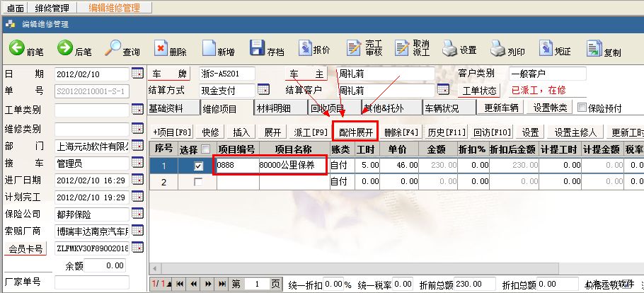Check the row 2 选择 checkbox
The image size is (644, 293).
tap(199, 182)
